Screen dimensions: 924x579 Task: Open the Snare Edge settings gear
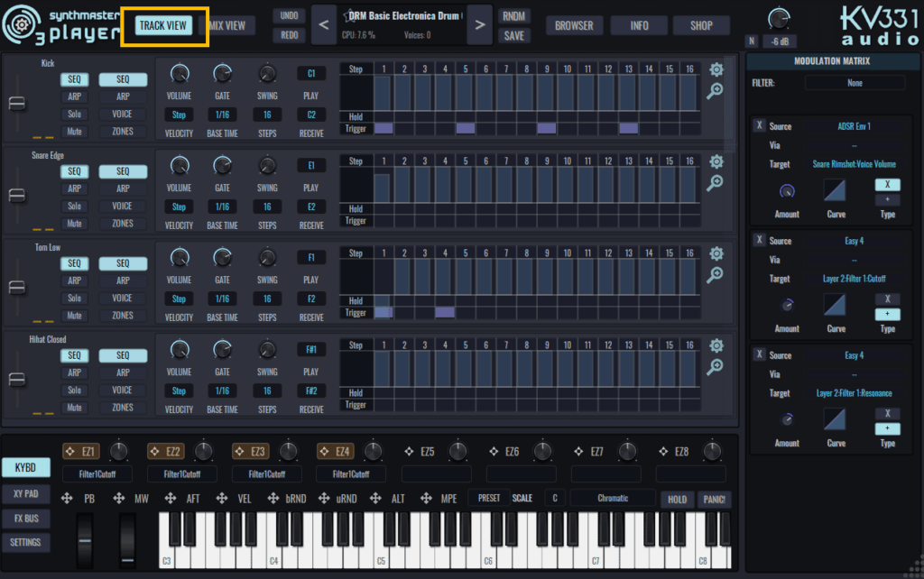point(716,161)
